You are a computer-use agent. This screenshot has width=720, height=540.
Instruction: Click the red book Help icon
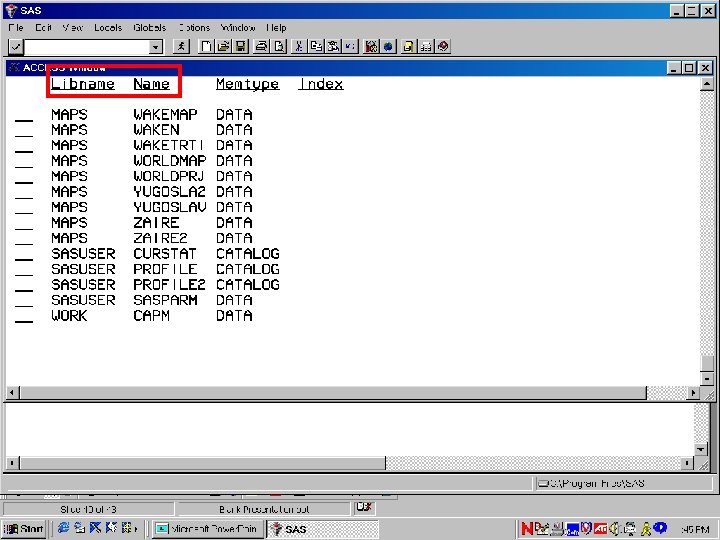click(x=443, y=46)
